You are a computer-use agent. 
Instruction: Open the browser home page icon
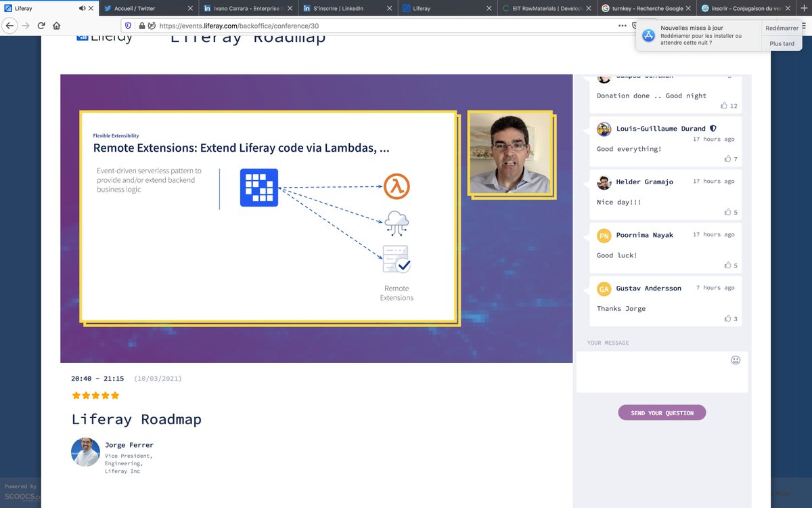[x=56, y=25]
